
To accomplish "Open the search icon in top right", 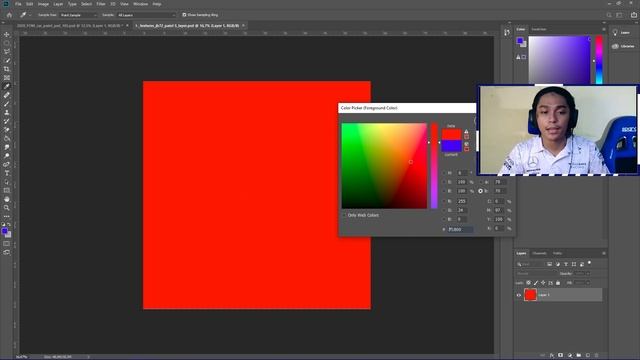I will [x=609, y=15].
